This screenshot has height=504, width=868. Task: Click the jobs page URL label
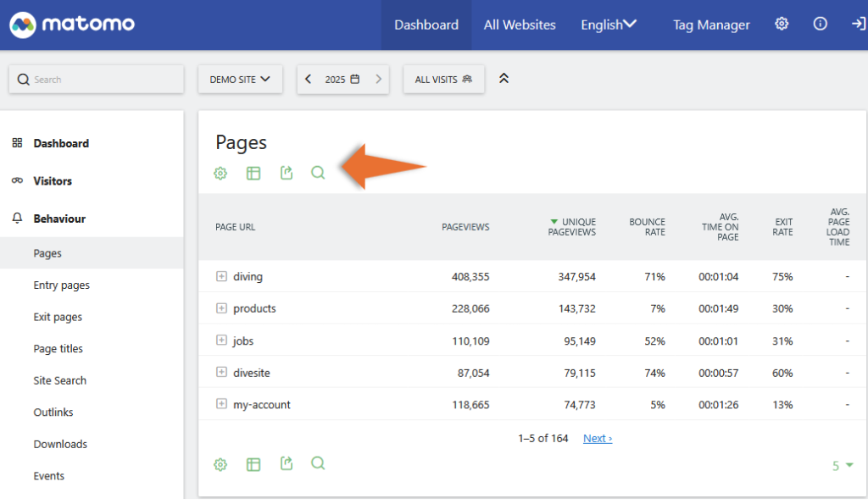point(243,341)
